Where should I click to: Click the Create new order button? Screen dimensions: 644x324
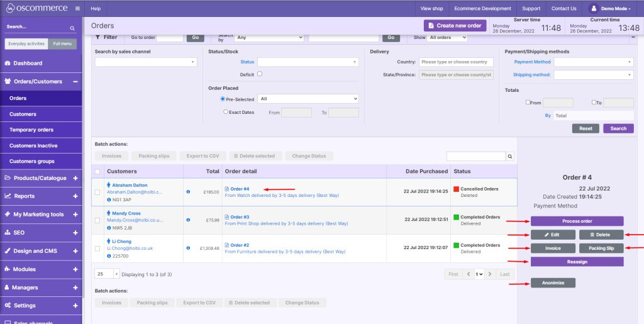(455, 25)
